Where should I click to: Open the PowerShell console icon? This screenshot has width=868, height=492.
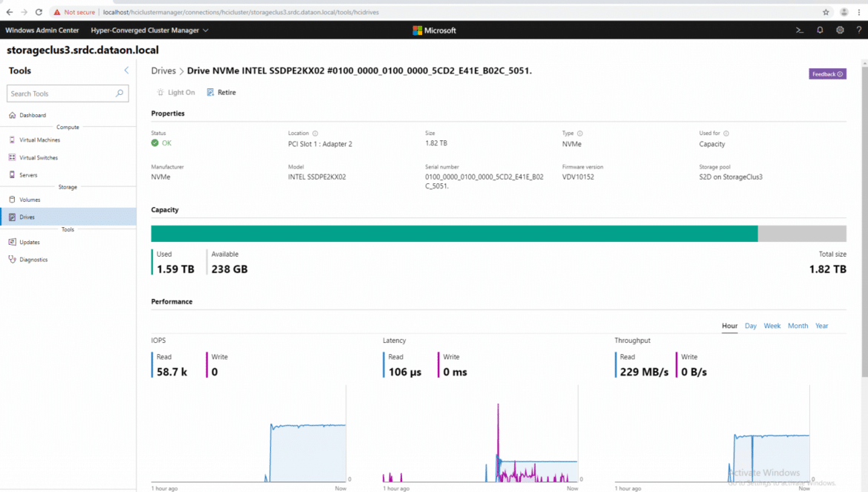799,30
